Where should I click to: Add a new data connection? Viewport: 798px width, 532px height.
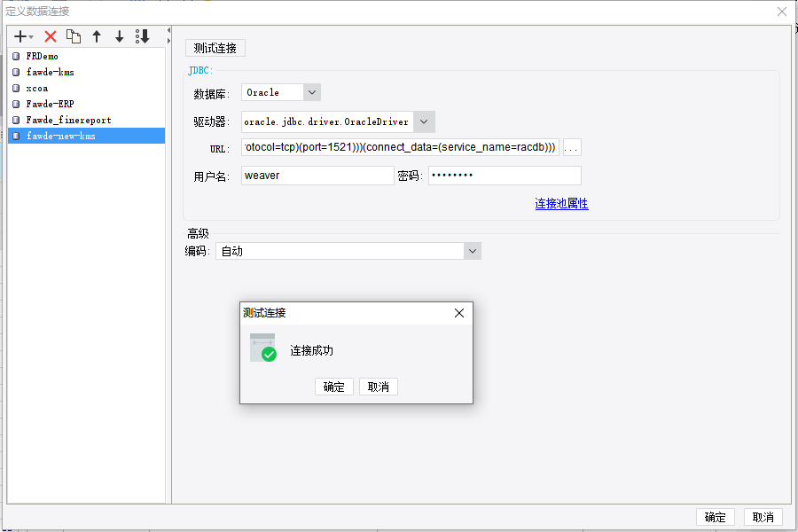tap(20, 36)
